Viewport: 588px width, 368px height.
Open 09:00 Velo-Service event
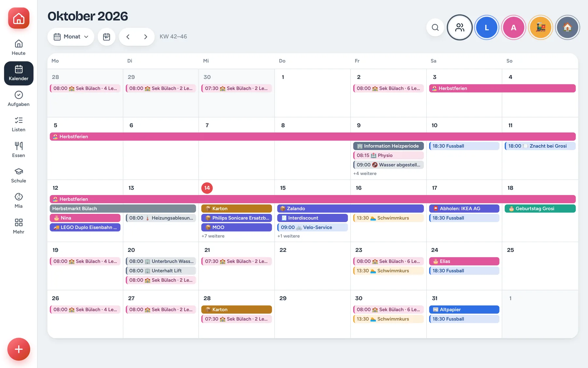click(x=313, y=227)
